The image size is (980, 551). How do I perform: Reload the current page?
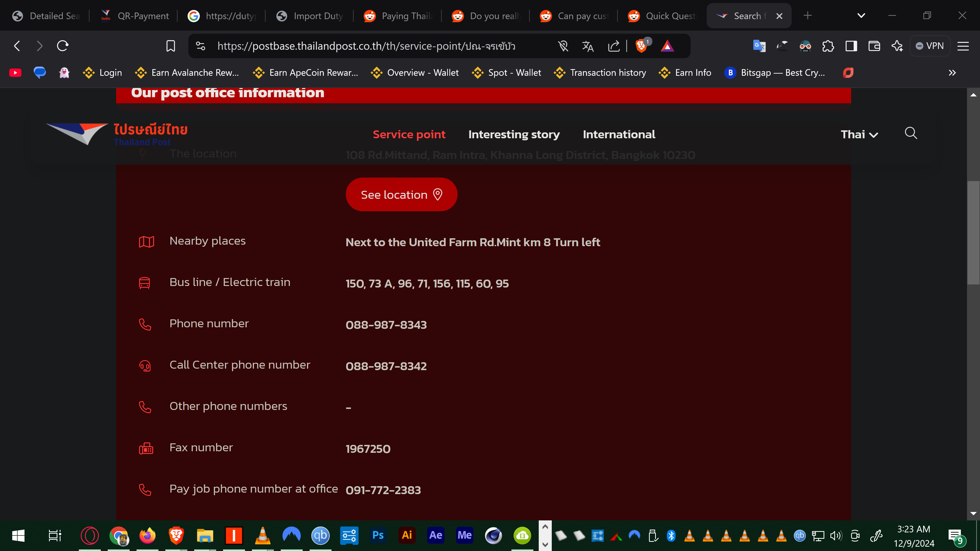62,46
